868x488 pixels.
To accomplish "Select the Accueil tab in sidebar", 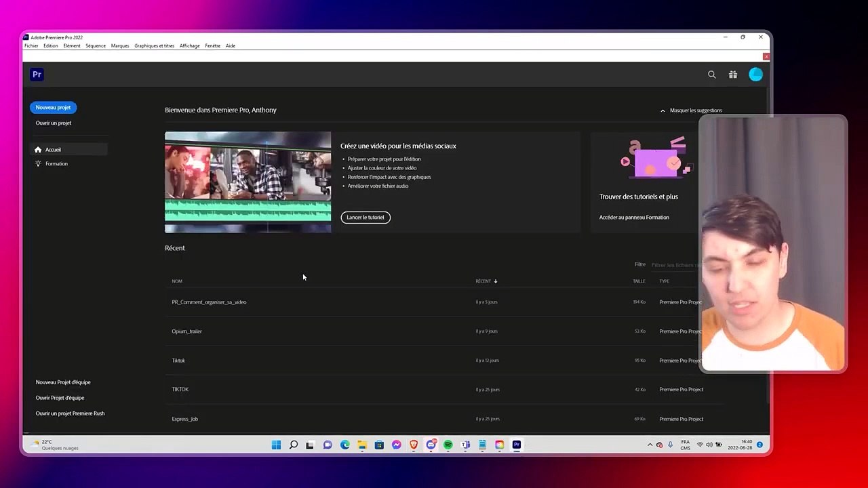I will 68,150.
